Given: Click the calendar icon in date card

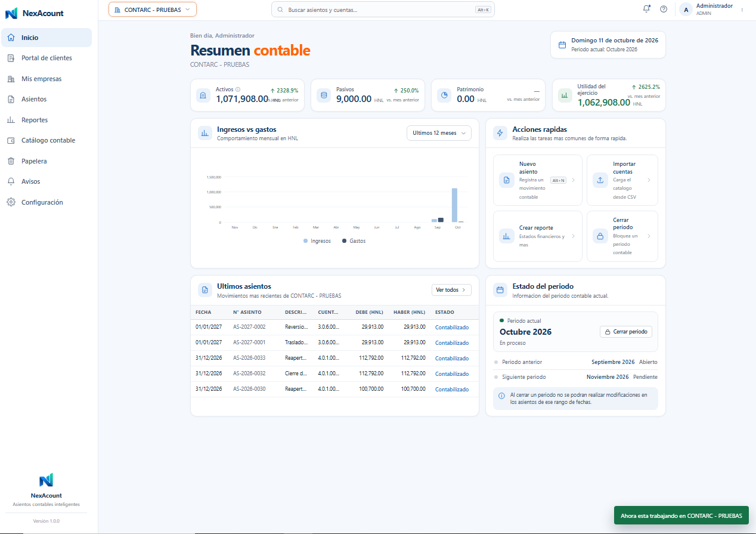Looking at the screenshot, I should click(562, 45).
